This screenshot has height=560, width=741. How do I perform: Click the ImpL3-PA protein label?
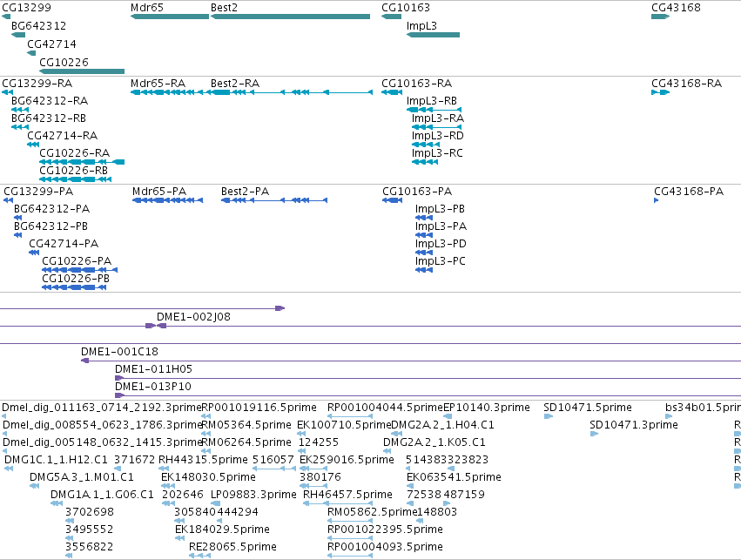tap(441, 226)
